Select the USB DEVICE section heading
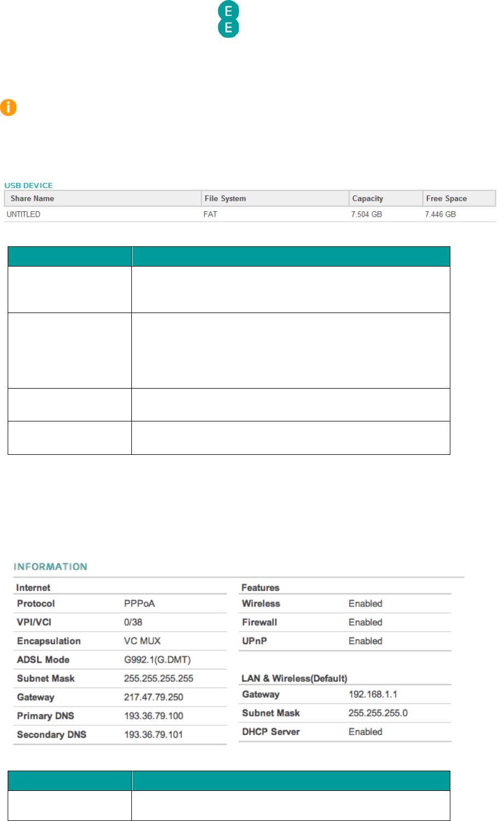504x821 pixels. (x=28, y=186)
